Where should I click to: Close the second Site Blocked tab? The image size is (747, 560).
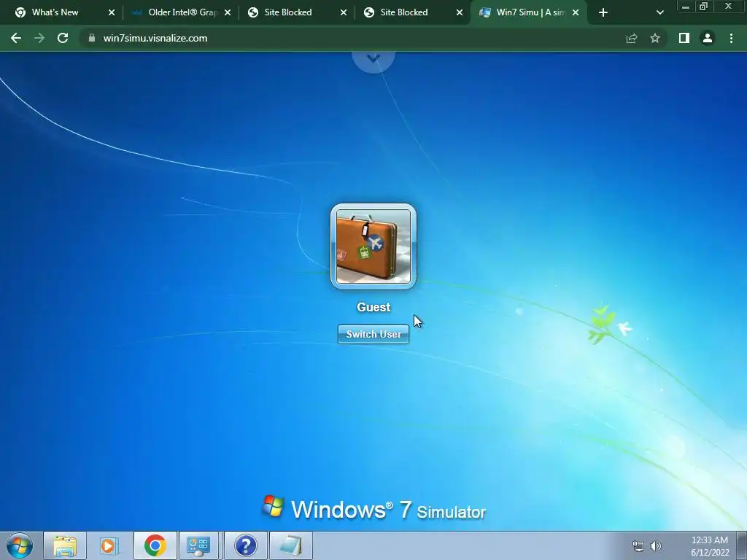coord(460,12)
